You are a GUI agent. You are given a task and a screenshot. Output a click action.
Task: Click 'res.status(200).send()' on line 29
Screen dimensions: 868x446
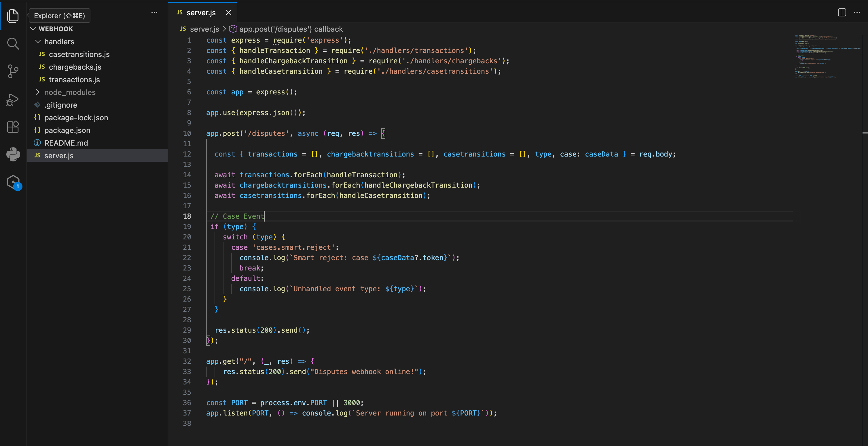click(260, 330)
